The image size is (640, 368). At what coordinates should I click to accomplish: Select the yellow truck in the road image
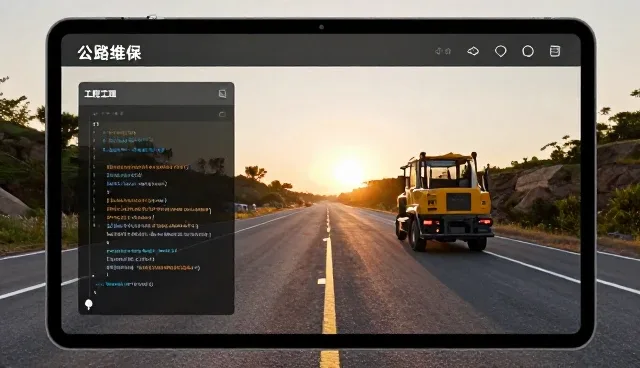point(444,201)
